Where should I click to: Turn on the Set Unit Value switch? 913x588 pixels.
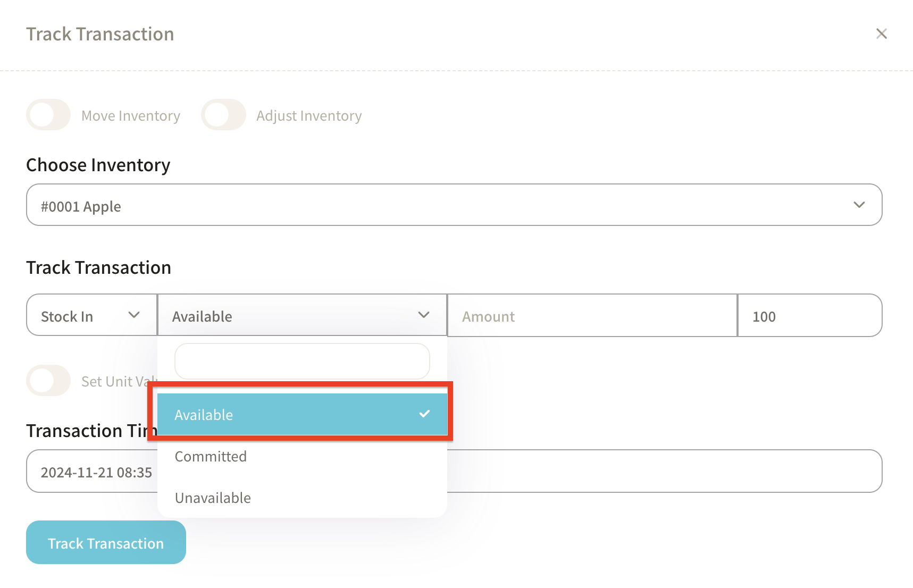[48, 381]
